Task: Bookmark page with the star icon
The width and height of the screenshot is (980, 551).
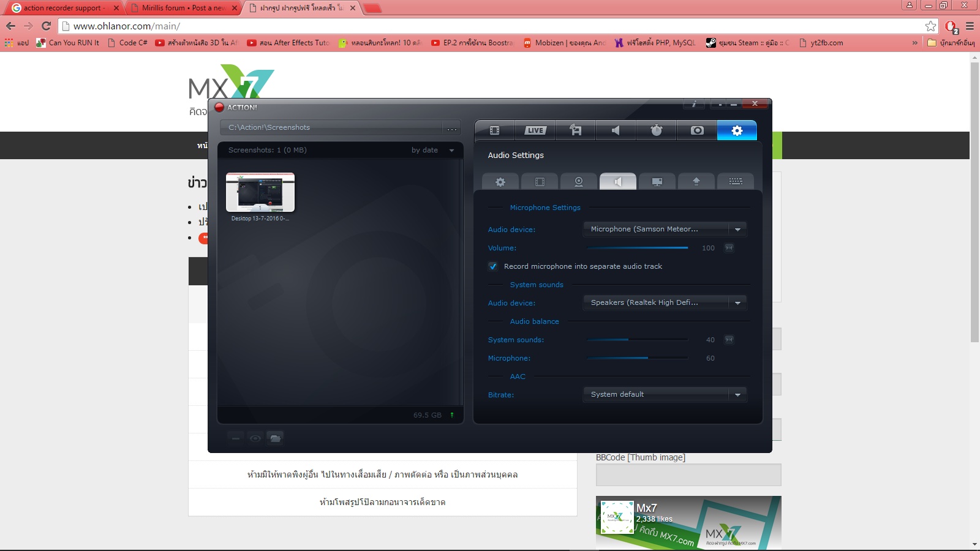Action: pos(930,26)
